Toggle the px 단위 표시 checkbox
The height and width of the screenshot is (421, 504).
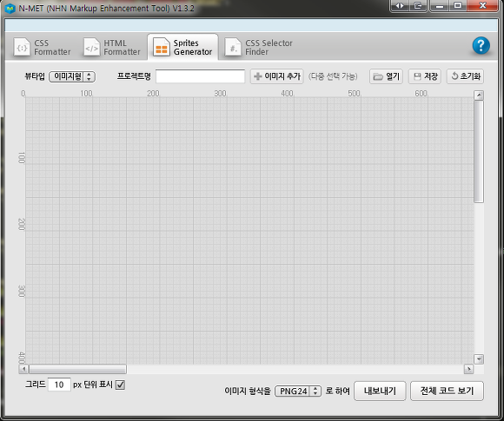[120, 385]
